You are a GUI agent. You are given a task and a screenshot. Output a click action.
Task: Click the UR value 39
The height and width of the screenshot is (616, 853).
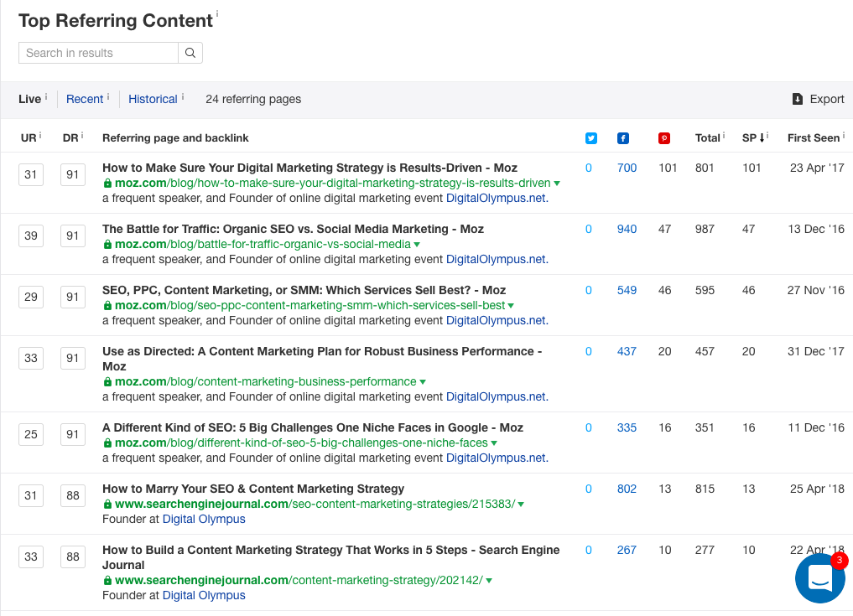point(31,236)
